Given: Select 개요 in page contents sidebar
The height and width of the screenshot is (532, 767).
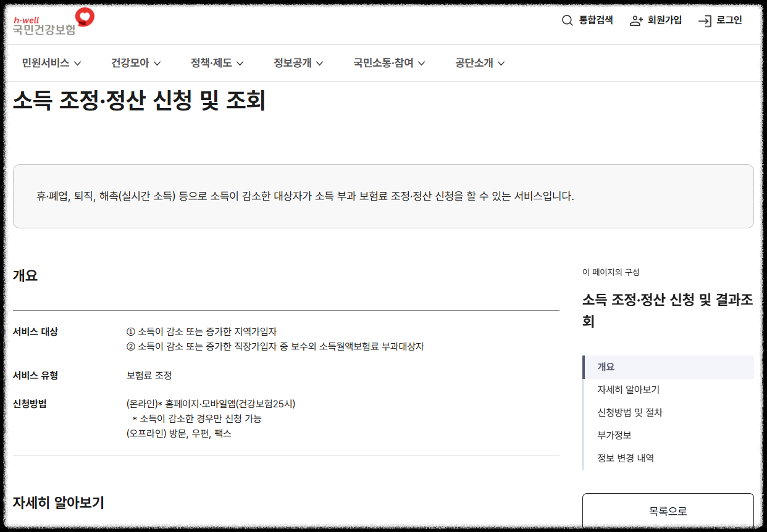Looking at the screenshot, I should 669,367.
